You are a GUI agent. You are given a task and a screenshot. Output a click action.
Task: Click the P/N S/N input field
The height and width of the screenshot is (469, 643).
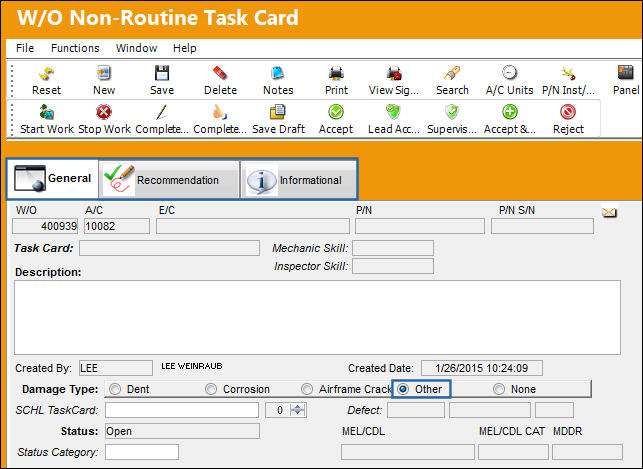(x=543, y=226)
